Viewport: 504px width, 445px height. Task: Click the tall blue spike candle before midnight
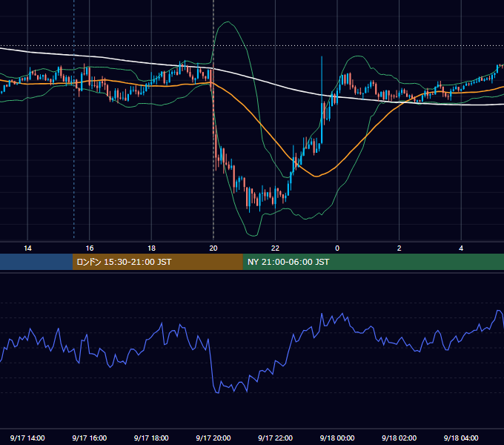(x=322, y=99)
